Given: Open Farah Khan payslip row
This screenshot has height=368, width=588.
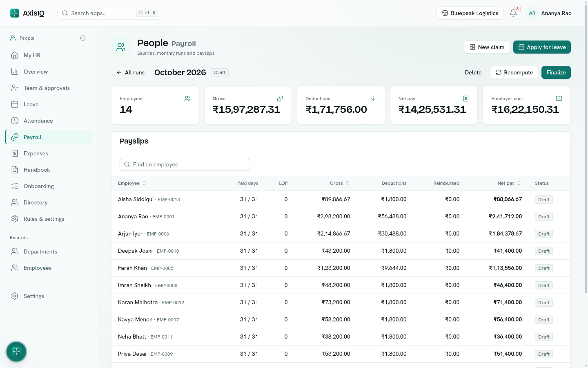Looking at the screenshot, I should click(341, 268).
